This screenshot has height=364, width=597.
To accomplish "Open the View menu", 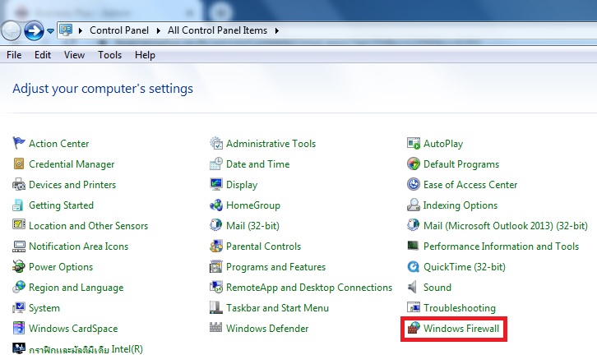I will 74,55.
